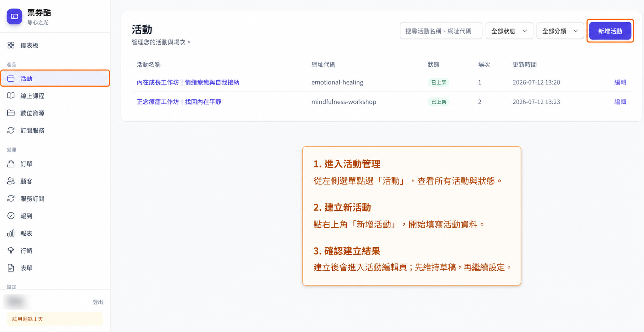Click the 顧客 people icon
This screenshot has height=332, width=644.
click(11, 181)
